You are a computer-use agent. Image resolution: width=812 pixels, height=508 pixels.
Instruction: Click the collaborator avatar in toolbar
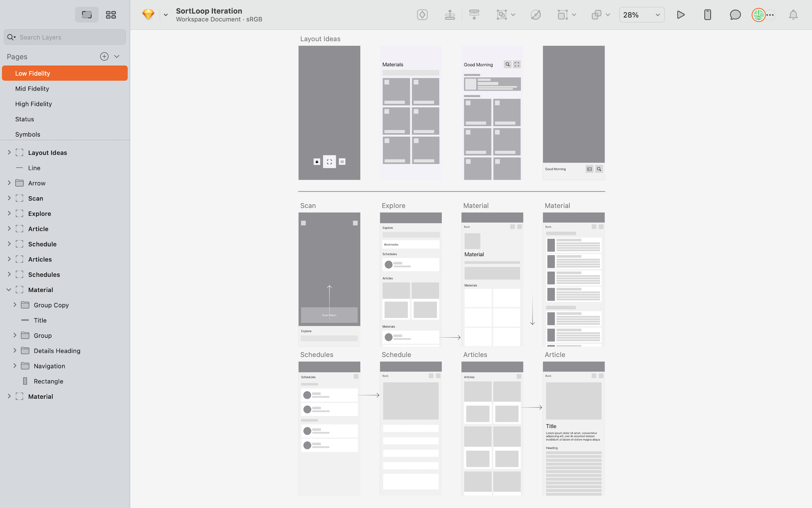pyautogui.click(x=758, y=15)
